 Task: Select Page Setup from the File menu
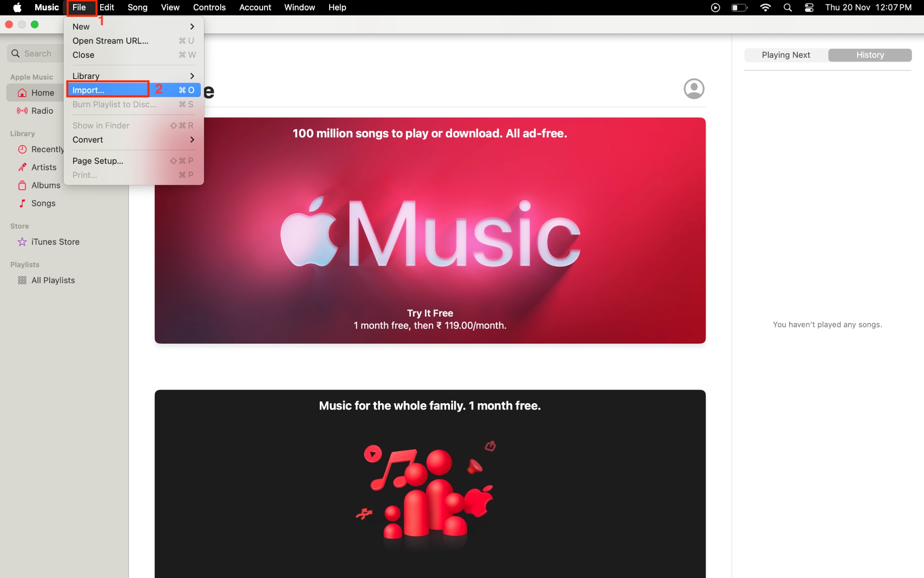pyautogui.click(x=97, y=160)
